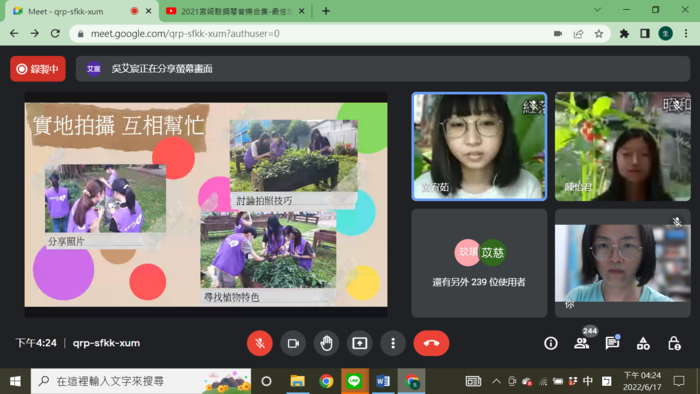The width and height of the screenshot is (700, 394).
Task: Go forward in browser history
Action: [x=35, y=33]
